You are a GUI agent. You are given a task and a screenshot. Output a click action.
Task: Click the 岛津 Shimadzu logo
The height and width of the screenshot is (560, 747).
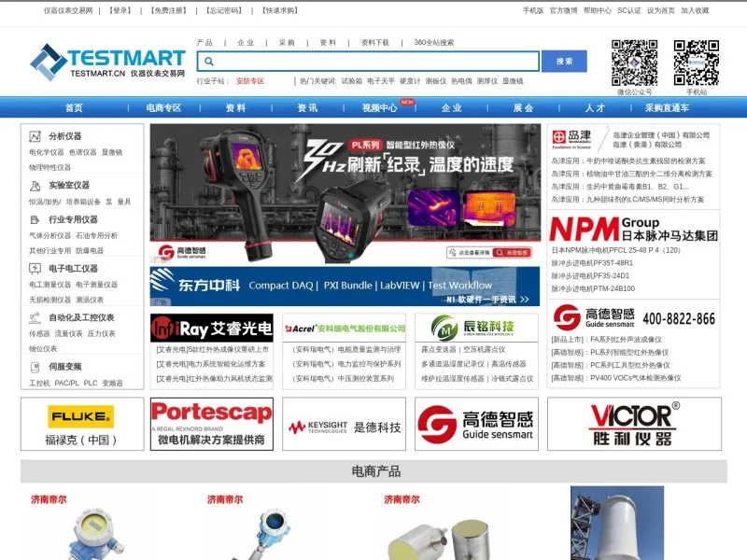click(x=571, y=138)
